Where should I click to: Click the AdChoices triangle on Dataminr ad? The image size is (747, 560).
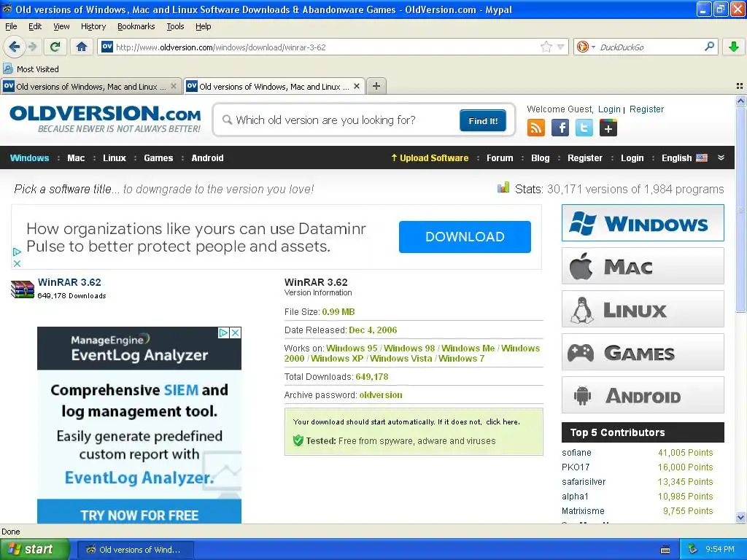click(x=17, y=252)
